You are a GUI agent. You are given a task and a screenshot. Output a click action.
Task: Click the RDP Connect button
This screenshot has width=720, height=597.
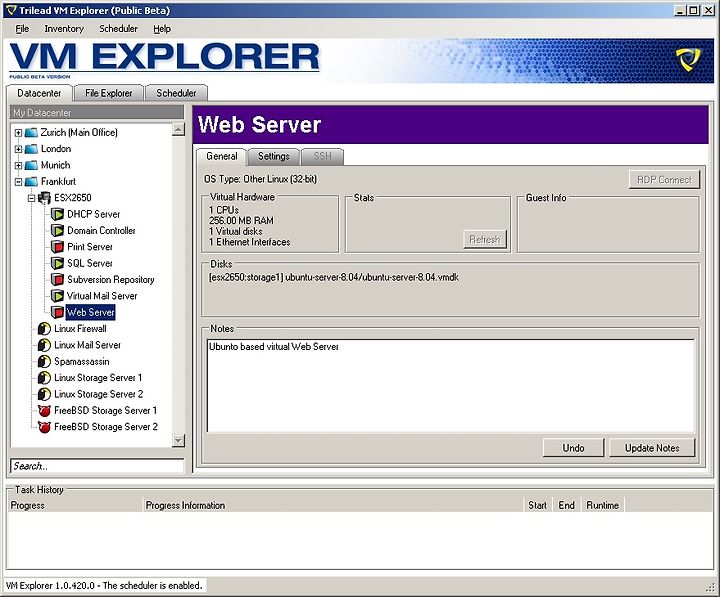pyautogui.click(x=664, y=180)
